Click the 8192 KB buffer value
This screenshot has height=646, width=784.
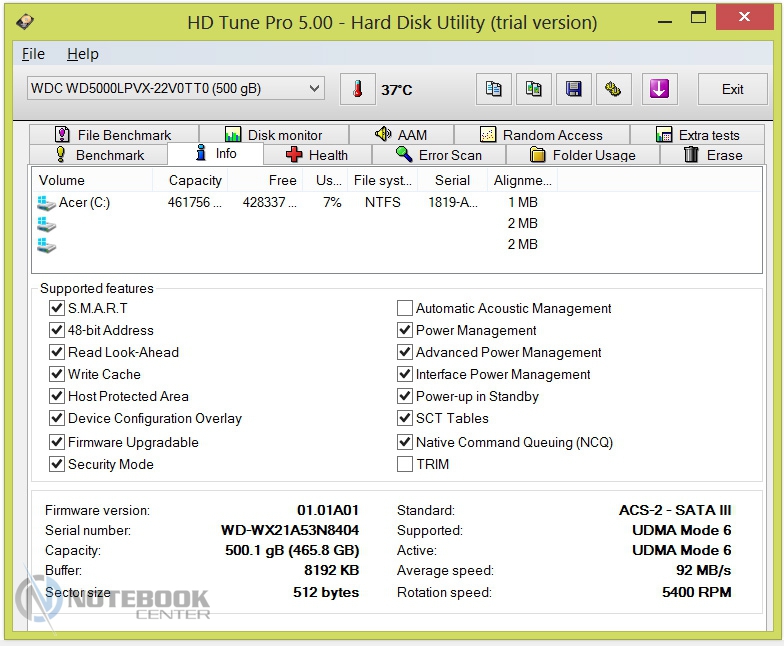coord(332,570)
